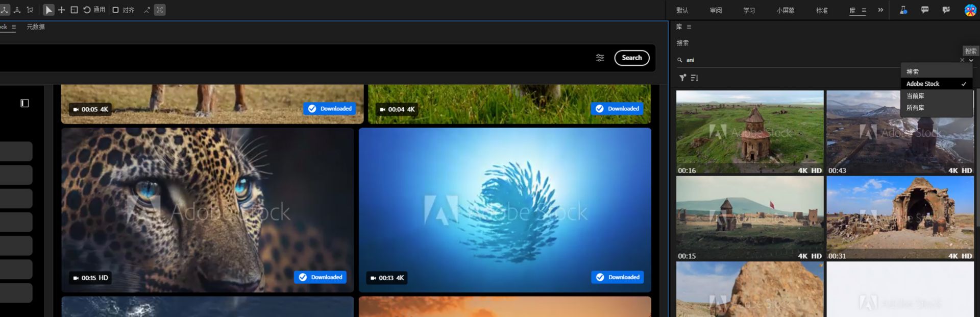The image size is (980, 317).
Task: Open the Stock panel filter settings icon
Action: (x=600, y=58)
